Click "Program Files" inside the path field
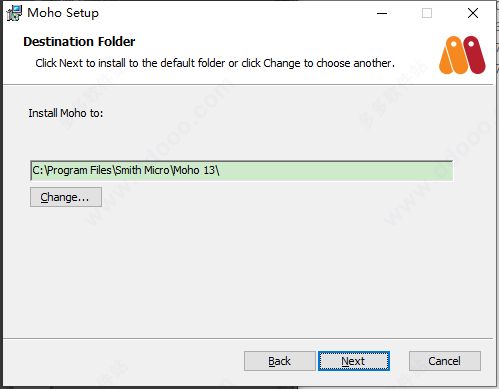Viewport: 499px width, 389px height. pyautogui.click(x=79, y=170)
